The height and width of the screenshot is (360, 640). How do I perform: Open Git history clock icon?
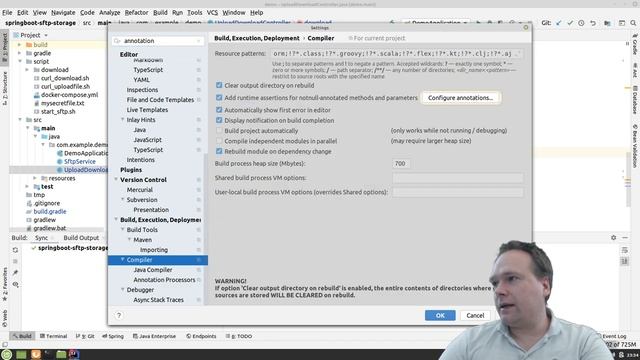581,23
